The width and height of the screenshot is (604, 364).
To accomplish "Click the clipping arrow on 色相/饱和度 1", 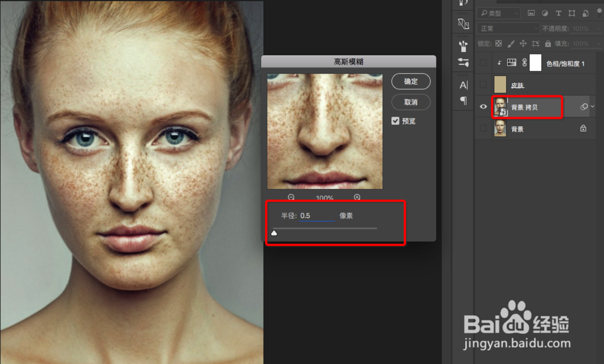I will coord(500,63).
